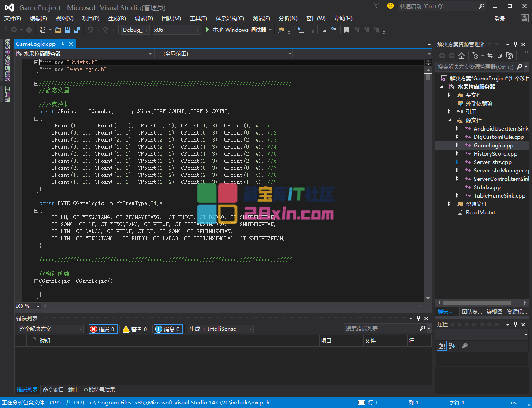
Task: Collapse the m_ptXian array code block
Action: pyautogui.click(x=37, y=119)
